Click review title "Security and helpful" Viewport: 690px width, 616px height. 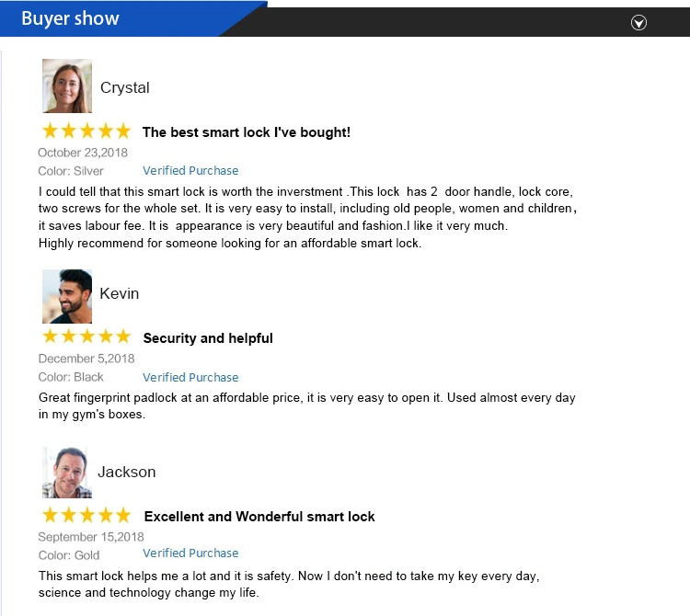(x=208, y=338)
